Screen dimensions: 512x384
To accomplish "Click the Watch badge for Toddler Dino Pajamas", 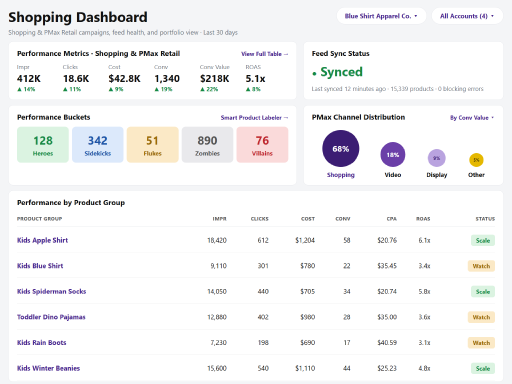I will 481,317.
